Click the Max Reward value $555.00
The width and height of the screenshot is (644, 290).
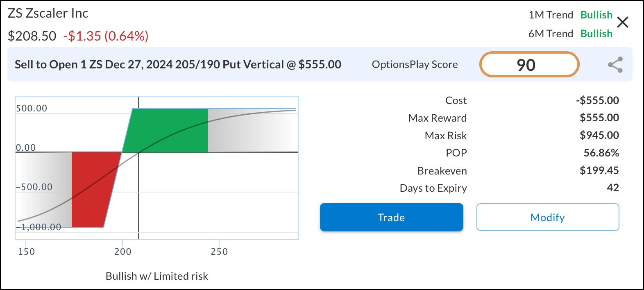(599, 118)
